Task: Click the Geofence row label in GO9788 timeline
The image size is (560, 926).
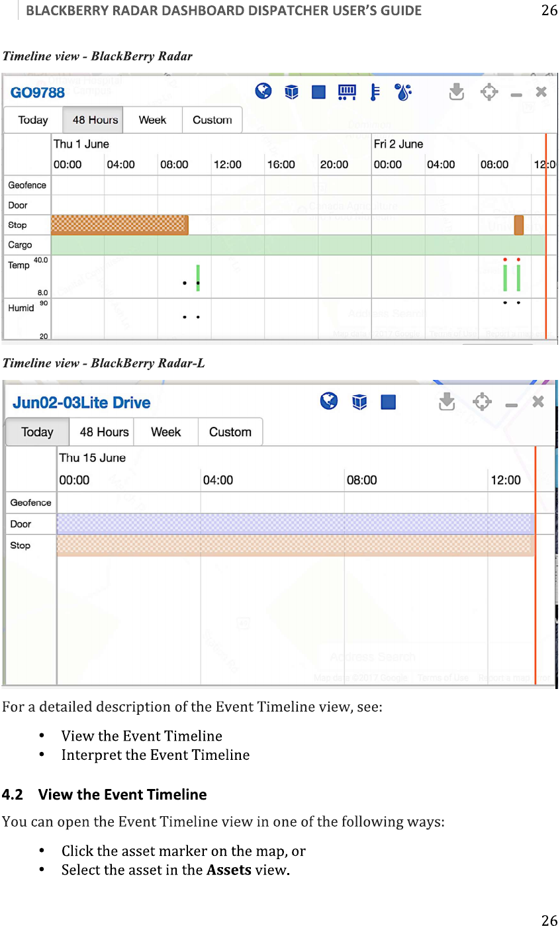Action: (x=27, y=185)
